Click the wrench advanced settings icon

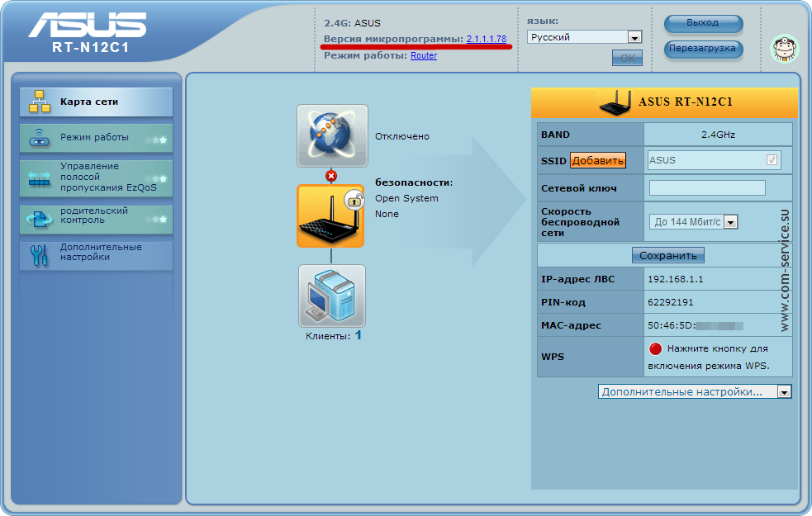click(39, 255)
